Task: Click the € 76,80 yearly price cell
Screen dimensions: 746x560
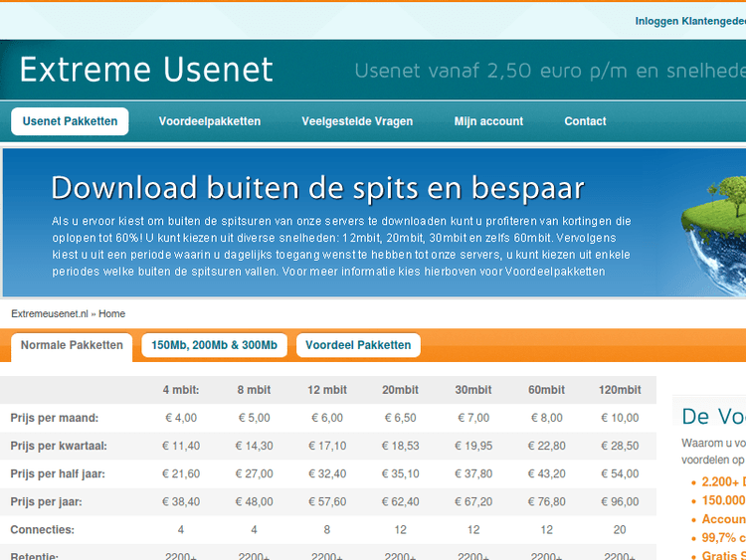Action: [547, 502]
